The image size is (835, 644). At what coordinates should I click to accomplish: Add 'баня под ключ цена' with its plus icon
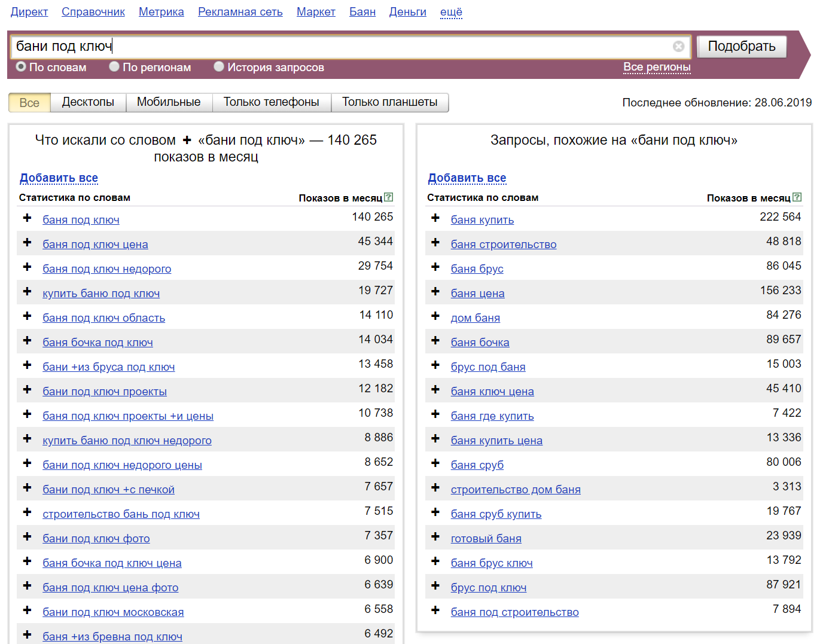point(27,243)
